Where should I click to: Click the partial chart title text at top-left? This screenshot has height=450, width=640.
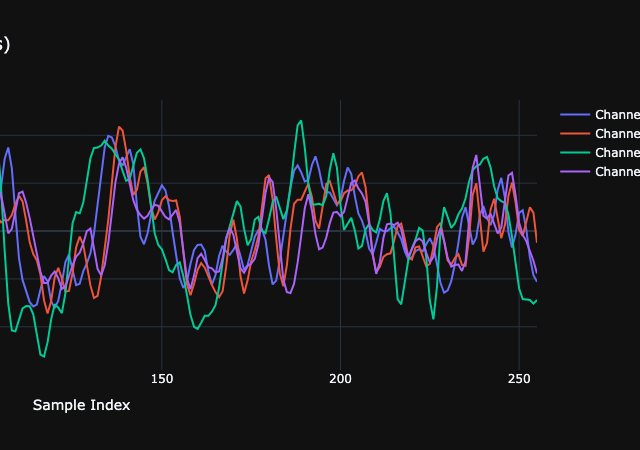click(4, 45)
